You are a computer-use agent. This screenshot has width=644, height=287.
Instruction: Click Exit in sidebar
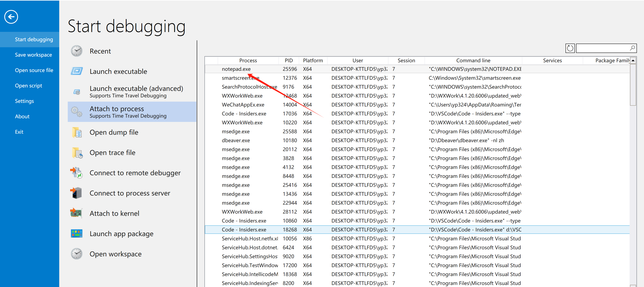pyautogui.click(x=29, y=132)
